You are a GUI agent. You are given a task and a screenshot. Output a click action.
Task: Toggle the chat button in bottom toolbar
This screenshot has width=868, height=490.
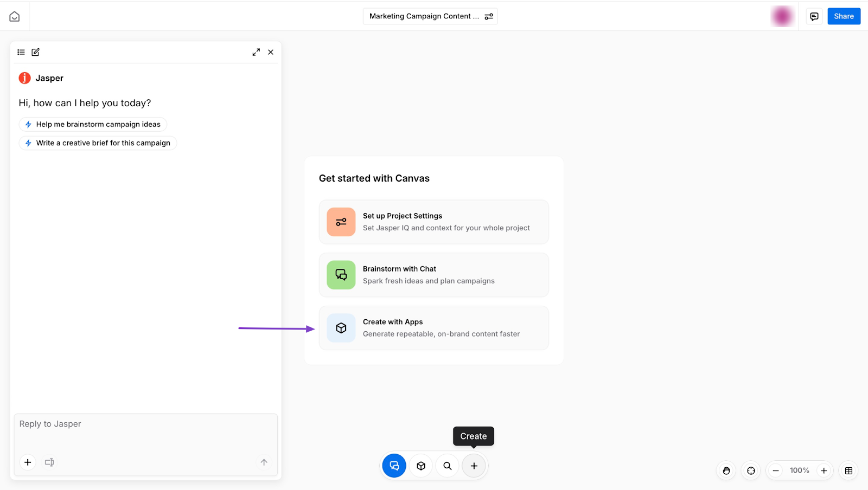click(394, 466)
